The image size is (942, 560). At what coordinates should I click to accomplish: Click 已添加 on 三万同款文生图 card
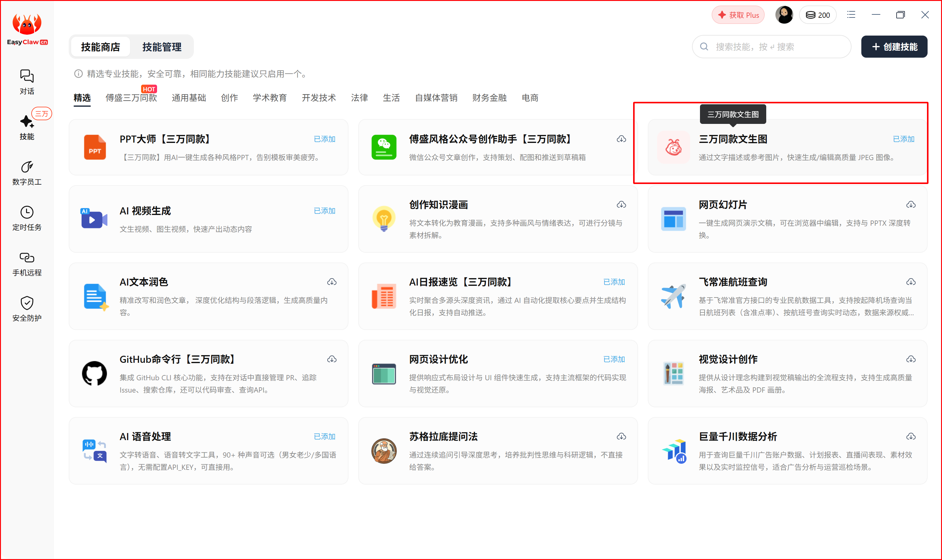coord(904,139)
